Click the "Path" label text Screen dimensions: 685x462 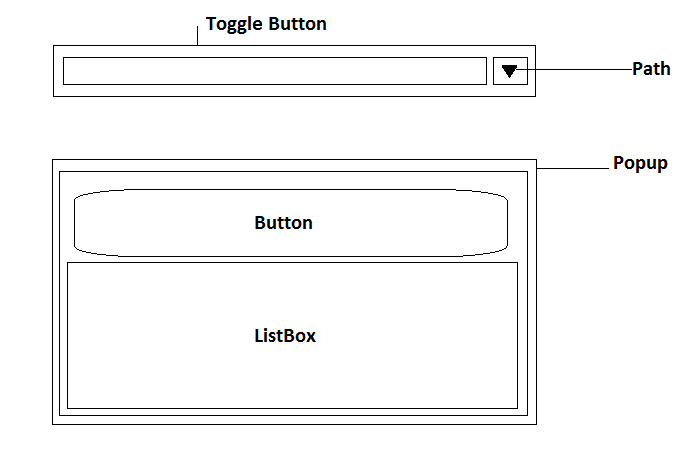pos(651,70)
